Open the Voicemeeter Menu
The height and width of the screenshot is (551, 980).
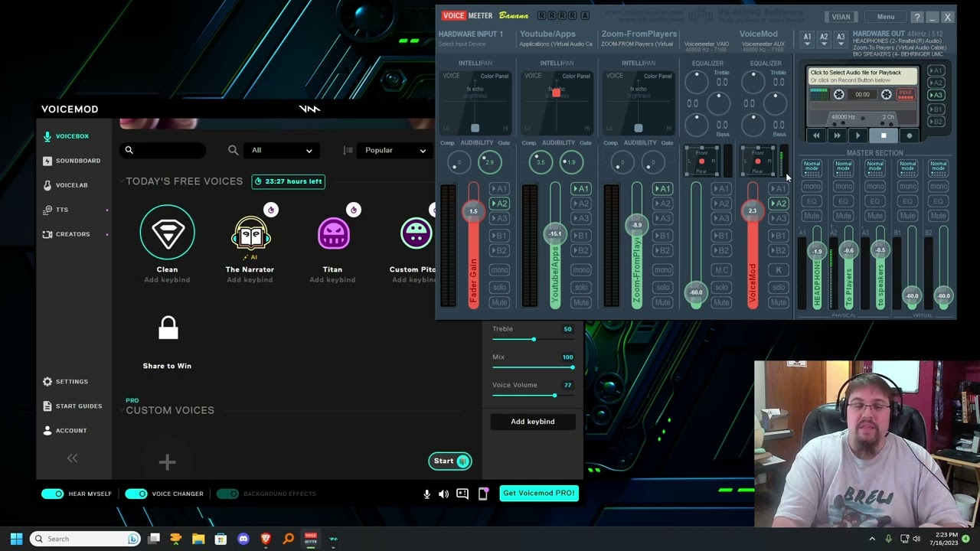(x=886, y=17)
